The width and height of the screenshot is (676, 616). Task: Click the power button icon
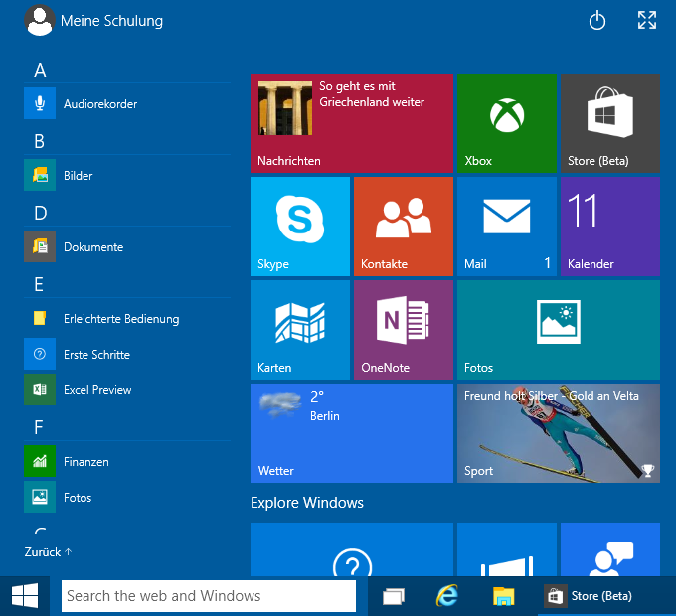[x=597, y=21]
